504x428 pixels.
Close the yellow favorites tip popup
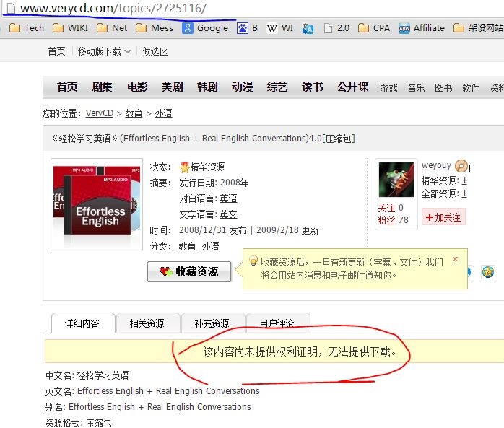coord(455,259)
